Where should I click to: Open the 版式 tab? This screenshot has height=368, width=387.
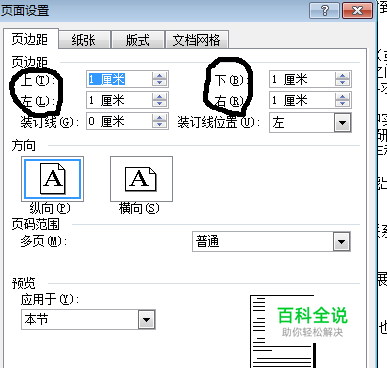(x=138, y=40)
